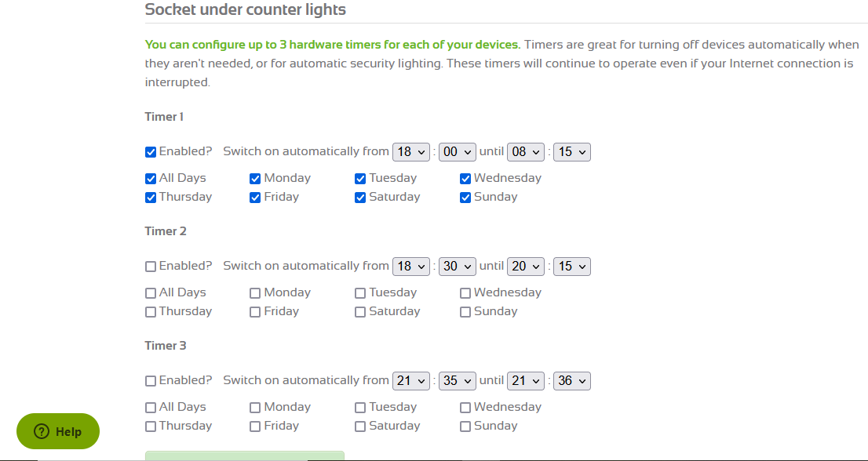Toggle Wednesday for Timer 1
This screenshot has width=868, height=461.
coord(465,179)
